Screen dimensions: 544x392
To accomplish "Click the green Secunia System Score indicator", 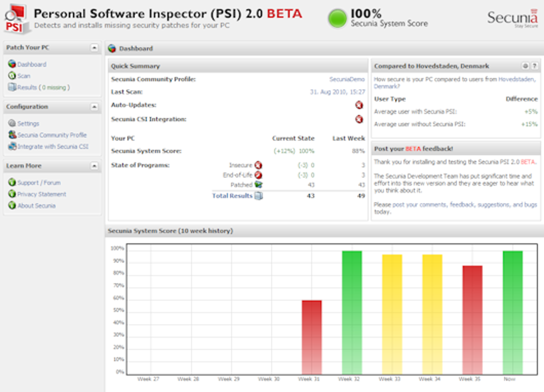I will pyautogui.click(x=337, y=18).
